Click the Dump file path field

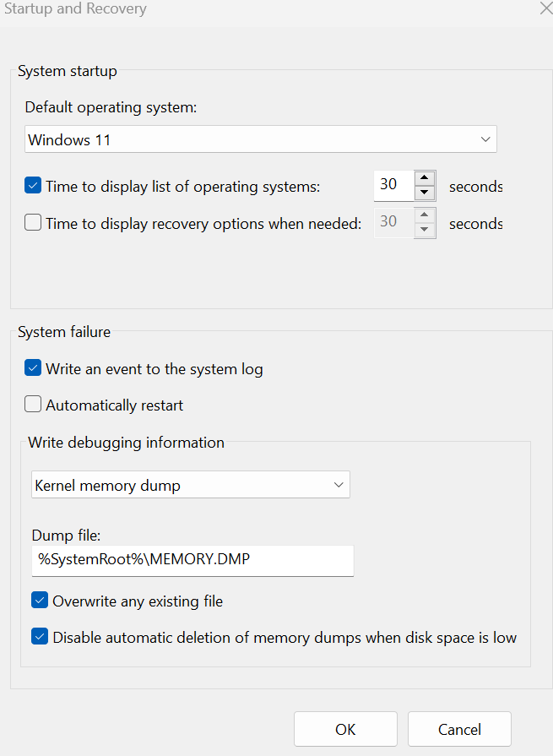[192, 560]
